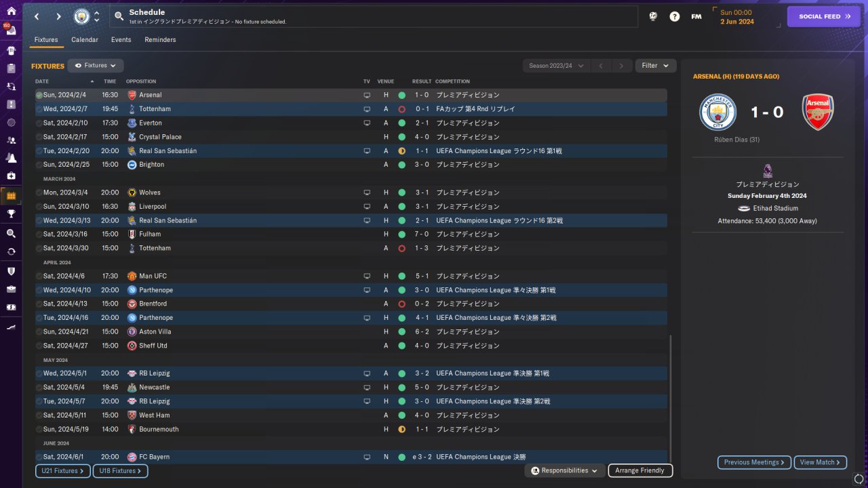
Task: Open the Season 2023/24 dropdown
Action: (556, 66)
